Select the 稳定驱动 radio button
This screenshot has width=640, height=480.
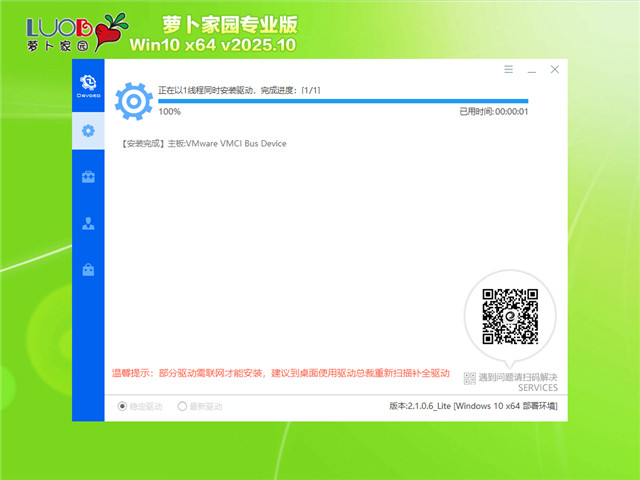point(123,407)
